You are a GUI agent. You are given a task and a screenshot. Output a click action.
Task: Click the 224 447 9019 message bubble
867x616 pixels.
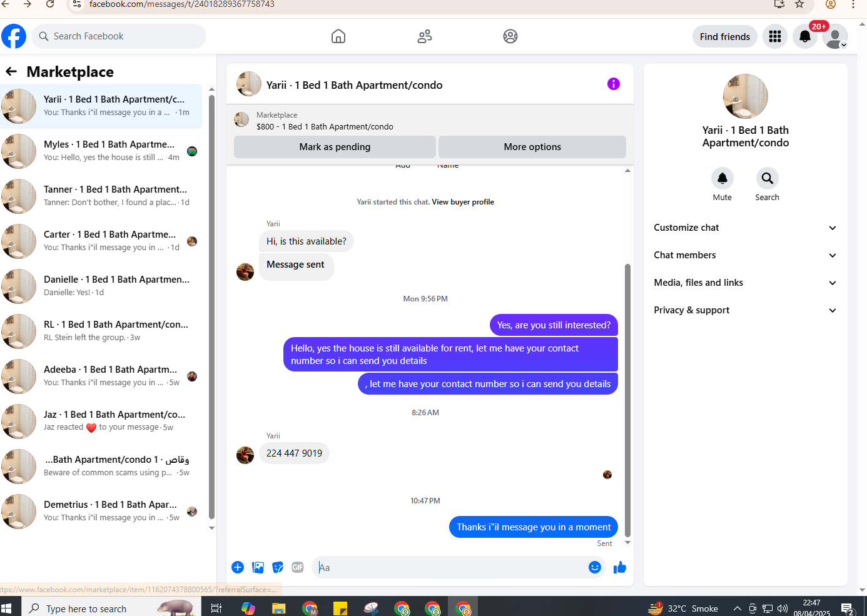[294, 453]
